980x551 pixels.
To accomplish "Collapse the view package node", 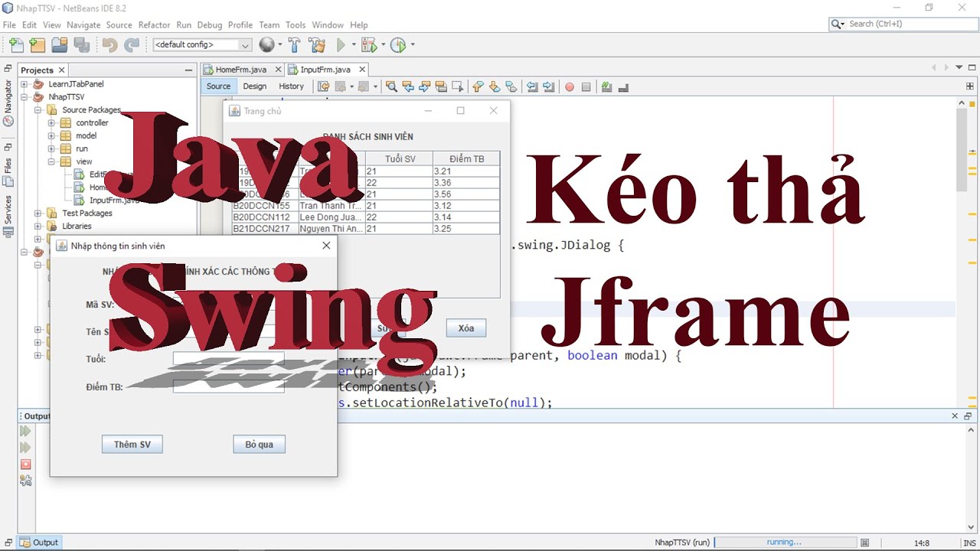I will tap(52, 161).
